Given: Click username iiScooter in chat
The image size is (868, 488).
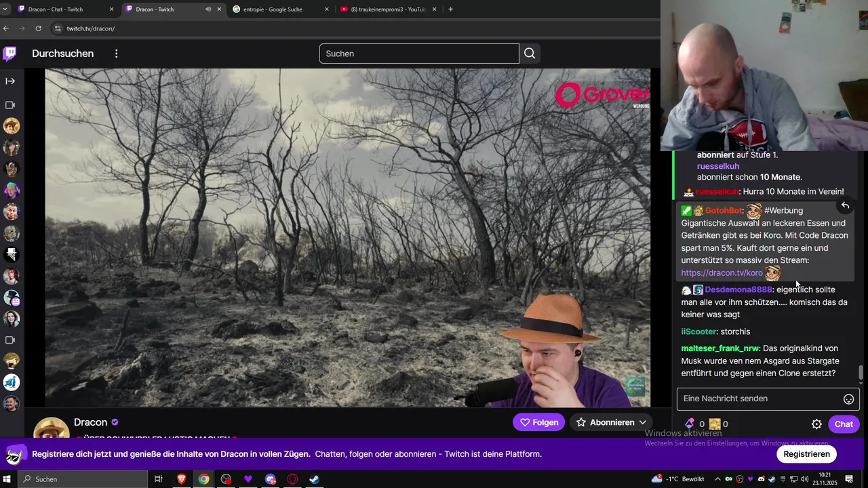Looking at the screenshot, I should point(698,331).
